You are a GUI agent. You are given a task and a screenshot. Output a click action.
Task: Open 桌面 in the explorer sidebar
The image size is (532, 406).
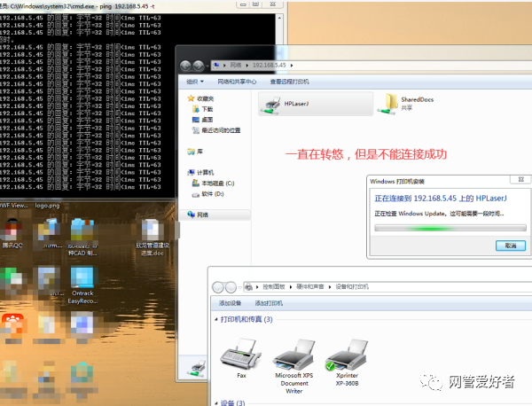click(x=203, y=120)
